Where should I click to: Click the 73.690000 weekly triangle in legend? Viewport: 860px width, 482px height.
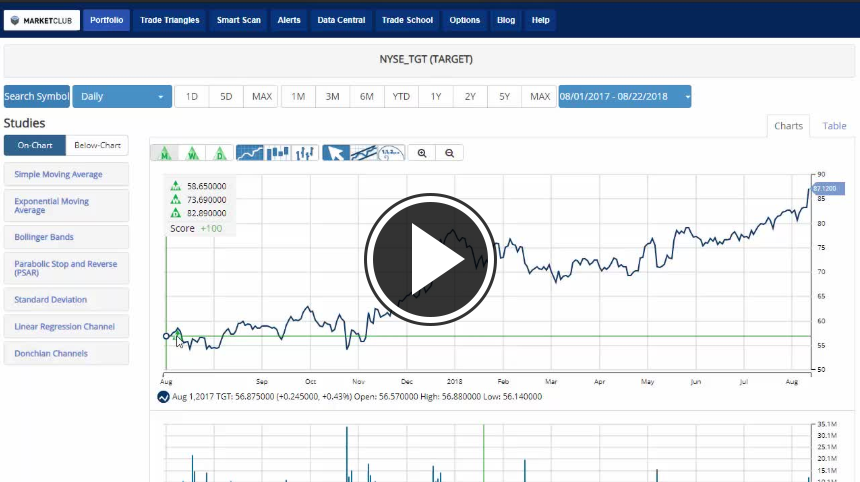coord(176,200)
